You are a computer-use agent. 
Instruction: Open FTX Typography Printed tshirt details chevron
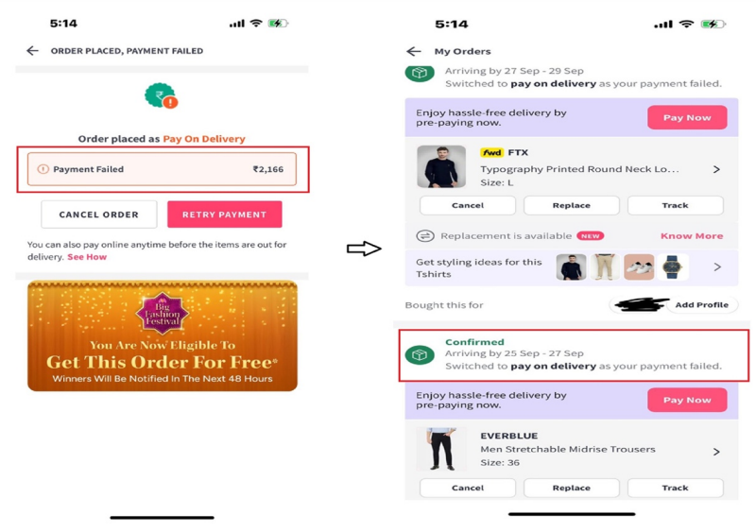(716, 169)
